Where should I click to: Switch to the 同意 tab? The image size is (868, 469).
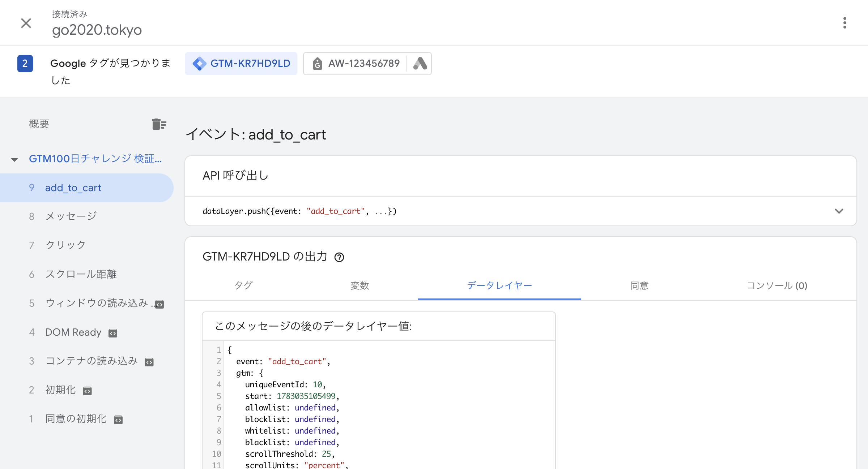[x=639, y=285]
